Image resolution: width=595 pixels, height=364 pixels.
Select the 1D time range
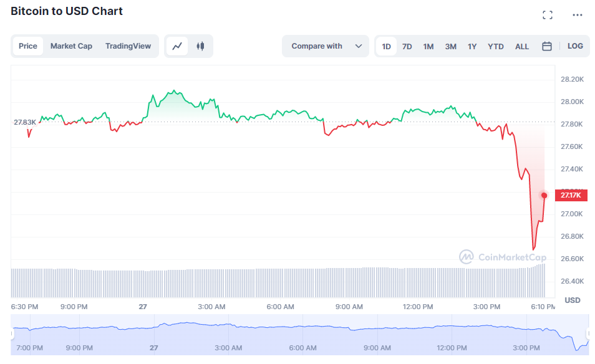click(x=387, y=46)
